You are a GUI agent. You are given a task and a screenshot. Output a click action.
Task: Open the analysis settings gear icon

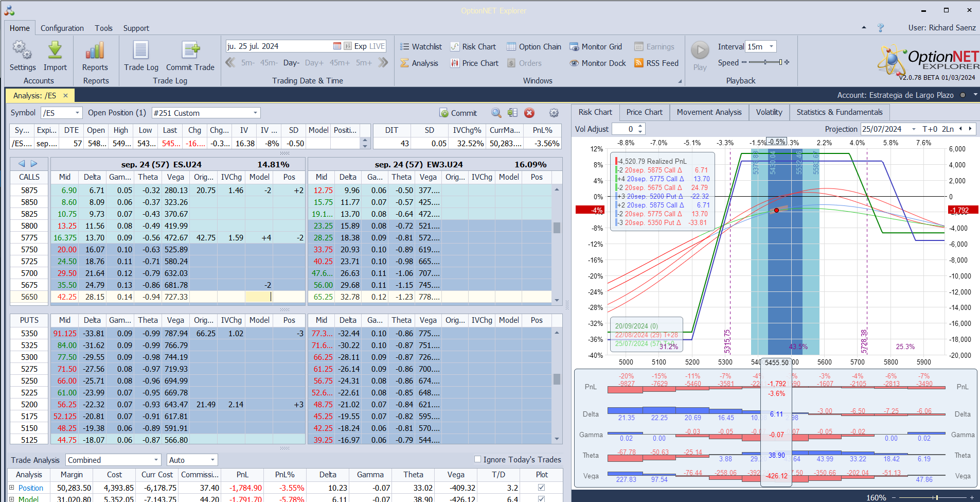[554, 113]
